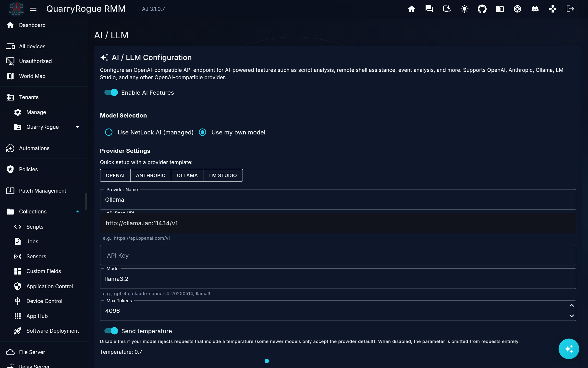Go to Unauthorized devices
Image resolution: width=588 pixels, height=368 pixels.
(x=44, y=61)
